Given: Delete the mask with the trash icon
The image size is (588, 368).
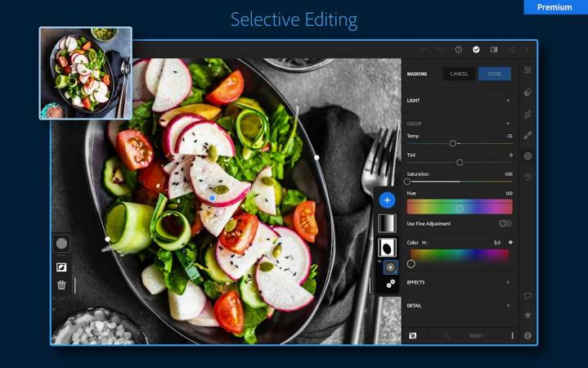Looking at the screenshot, I should pyautogui.click(x=61, y=285).
